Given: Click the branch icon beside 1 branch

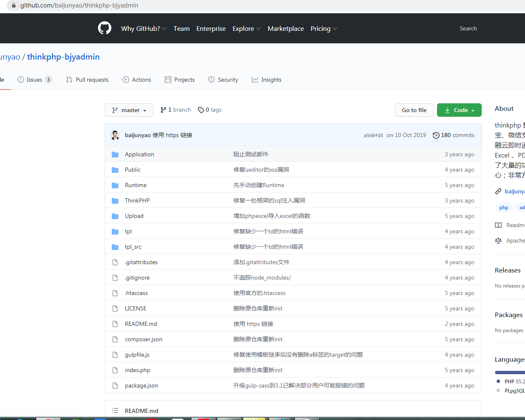Looking at the screenshot, I should tap(163, 110).
